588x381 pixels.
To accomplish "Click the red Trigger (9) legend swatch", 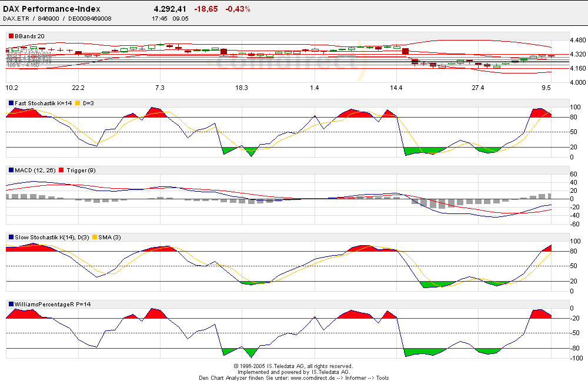I will (x=62, y=171).
